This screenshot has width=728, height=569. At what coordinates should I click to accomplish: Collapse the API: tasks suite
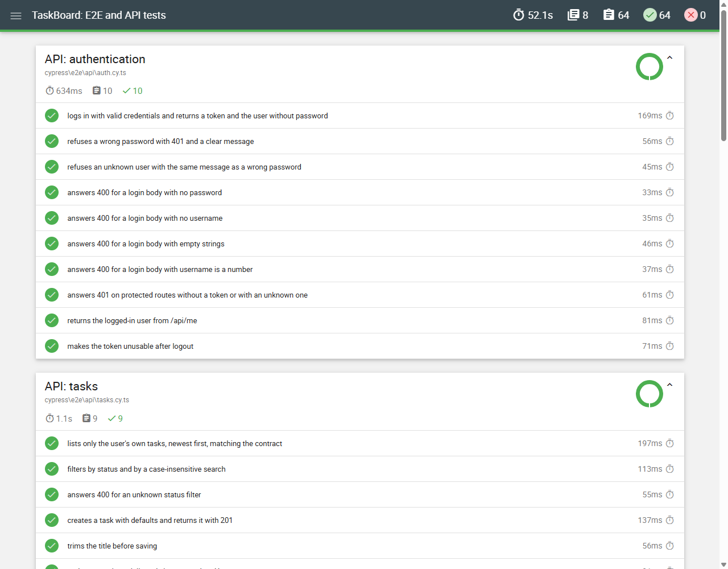pos(670,385)
